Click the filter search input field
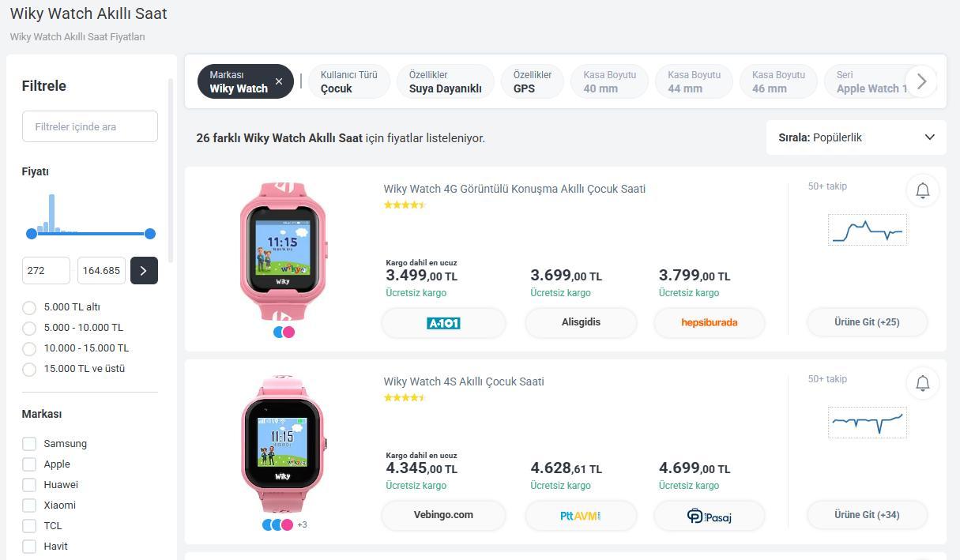Image resolution: width=960 pixels, height=560 pixels. 90,126
